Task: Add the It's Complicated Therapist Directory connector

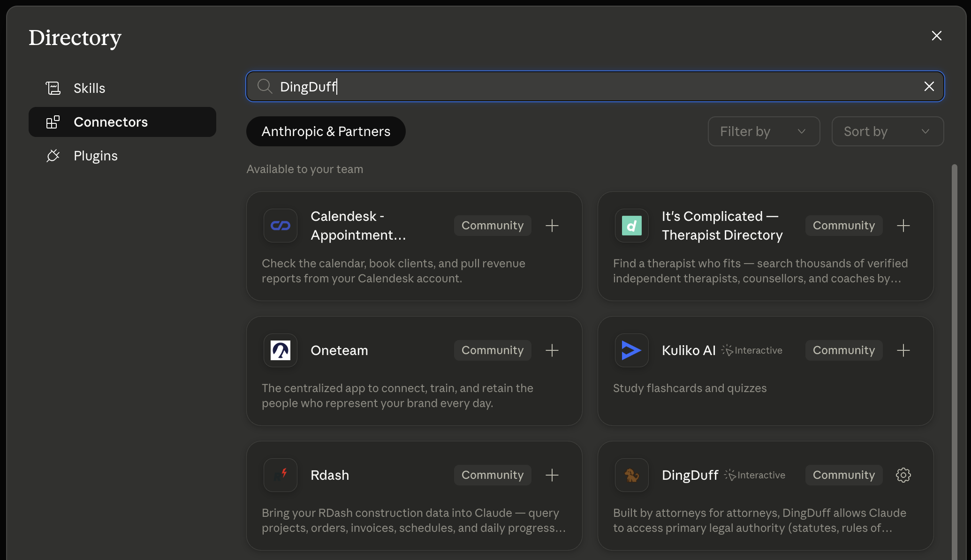Action: (903, 226)
